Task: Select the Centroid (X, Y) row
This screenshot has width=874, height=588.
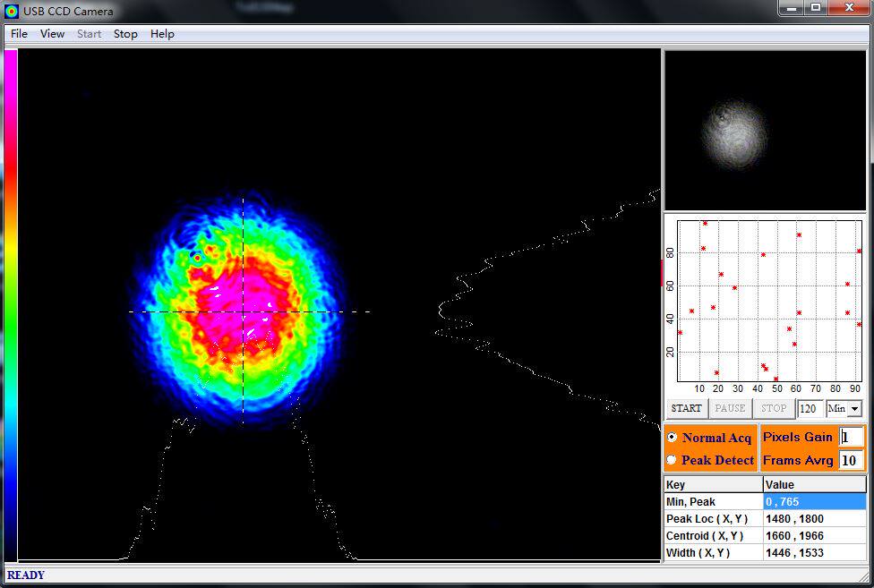Action: [x=766, y=536]
